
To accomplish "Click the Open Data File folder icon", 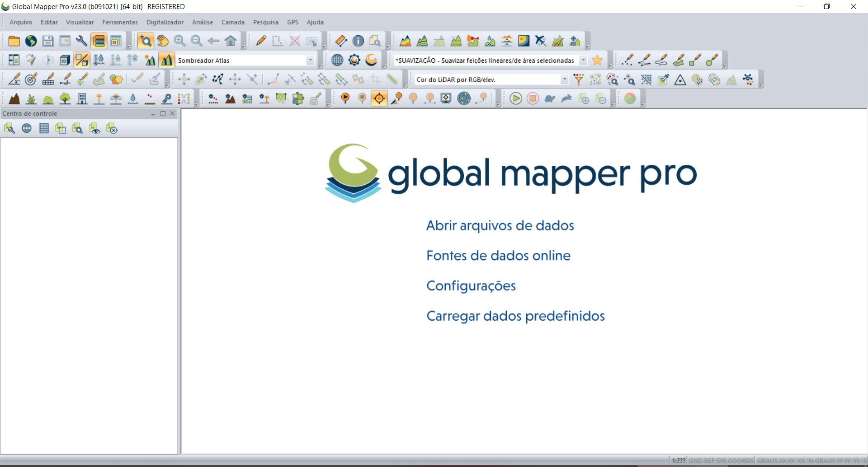I will click(14, 41).
